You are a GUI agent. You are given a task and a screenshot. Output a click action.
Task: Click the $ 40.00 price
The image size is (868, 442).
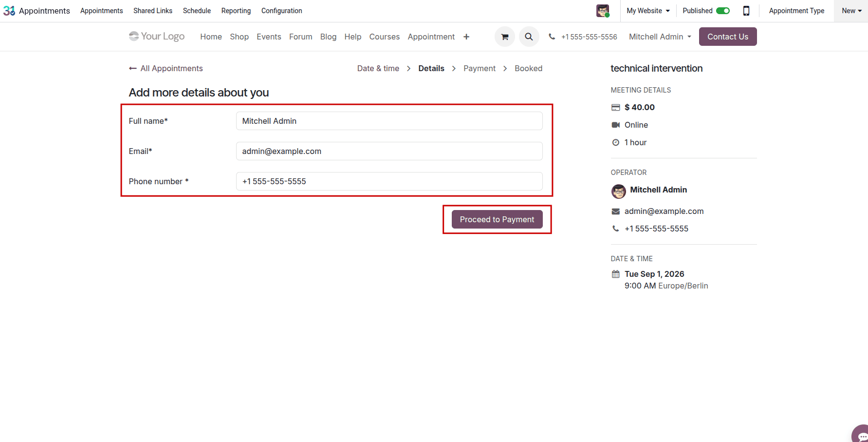coord(639,107)
